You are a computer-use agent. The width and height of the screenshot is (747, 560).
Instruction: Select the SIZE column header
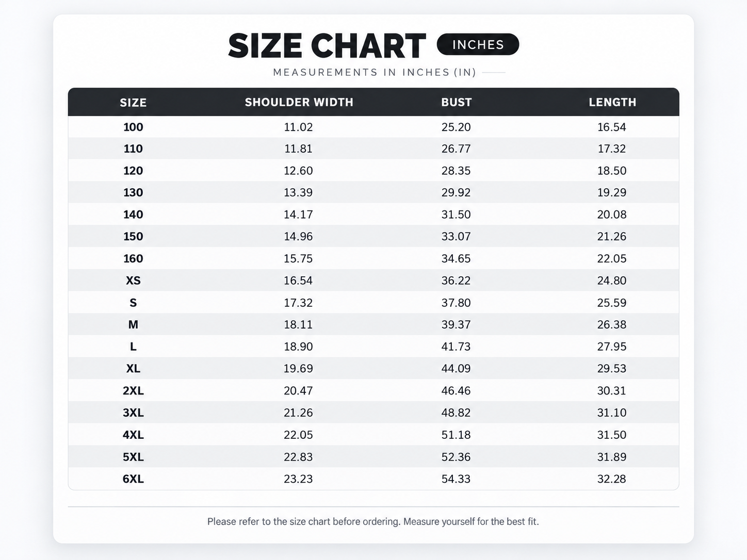point(133,103)
